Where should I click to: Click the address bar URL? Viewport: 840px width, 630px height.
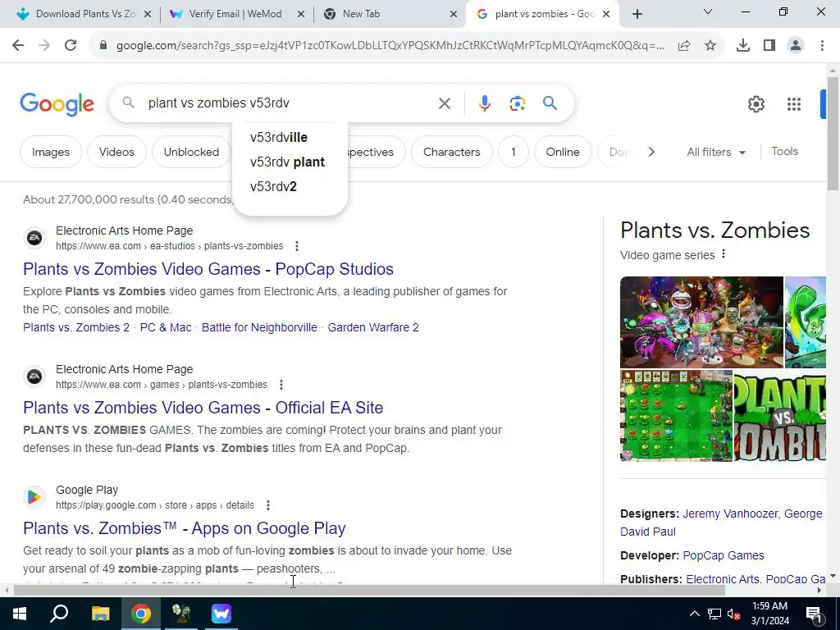(x=390, y=46)
